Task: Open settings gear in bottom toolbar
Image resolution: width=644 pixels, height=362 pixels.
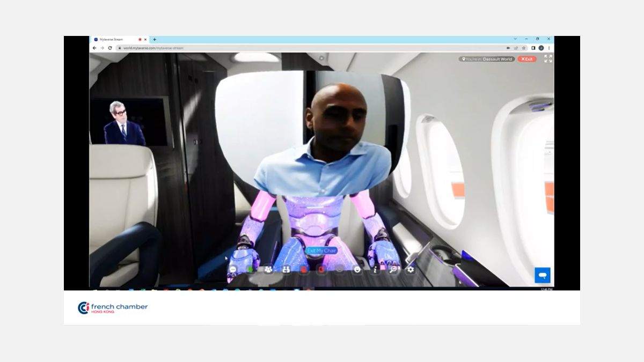Action: tap(411, 270)
